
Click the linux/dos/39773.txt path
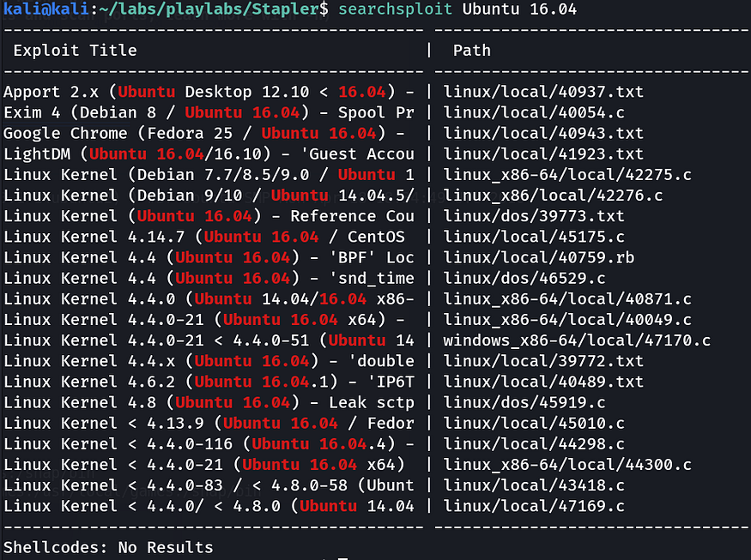click(x=534, y=216)
